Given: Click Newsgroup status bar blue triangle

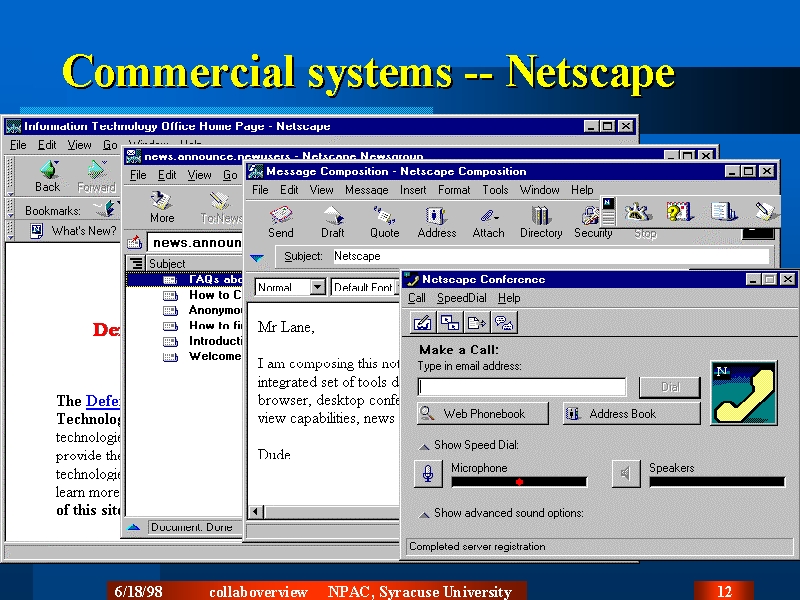Looking at the screenshot, I should tap(134, 527).
